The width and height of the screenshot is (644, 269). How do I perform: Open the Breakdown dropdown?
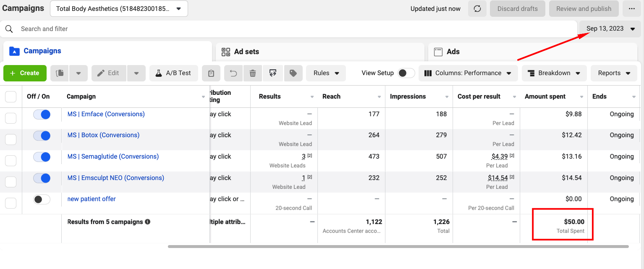pos(554,73)
